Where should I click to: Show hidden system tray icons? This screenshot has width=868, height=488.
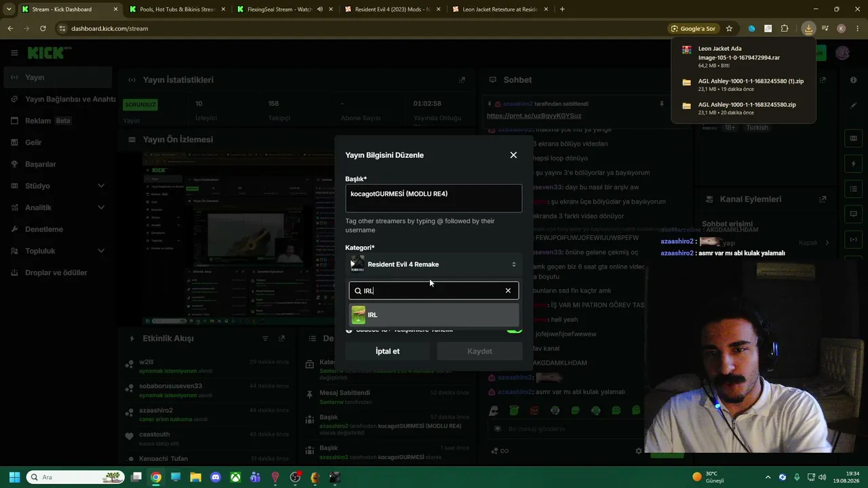click(x=768, y=477)
